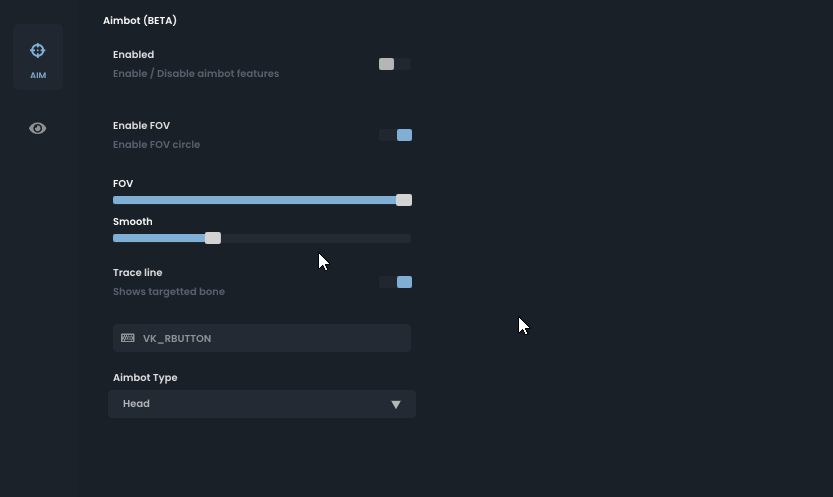This screenshot has height=497, width=833.
Task: Click the dropdown triangle icon next to Head
Action: pyautogui.click(x=396, y=404)
